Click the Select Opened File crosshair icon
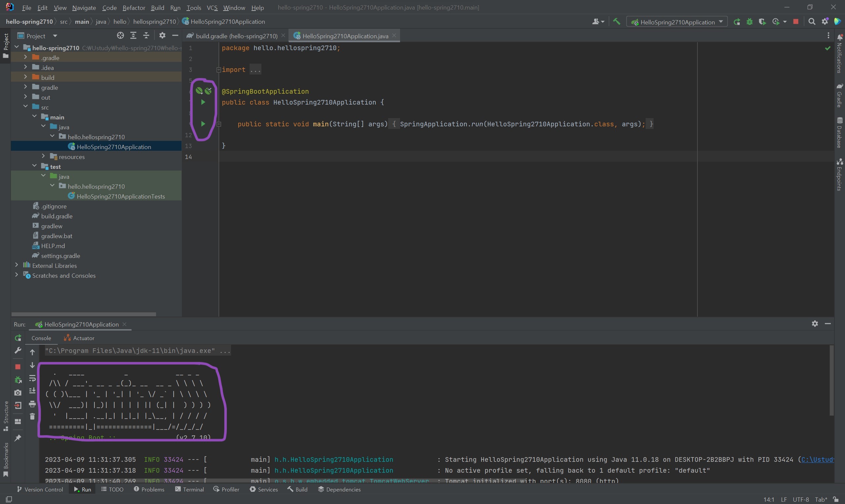 pos(120,36)
